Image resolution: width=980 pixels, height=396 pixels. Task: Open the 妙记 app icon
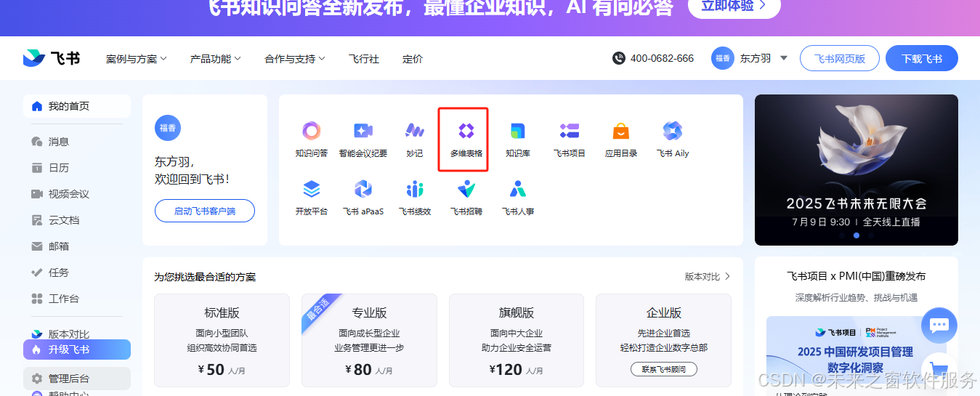[x=415, y=132]
